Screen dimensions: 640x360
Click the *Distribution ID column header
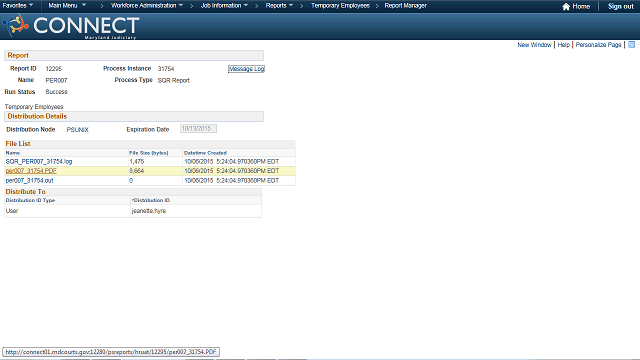coord(151,200)
